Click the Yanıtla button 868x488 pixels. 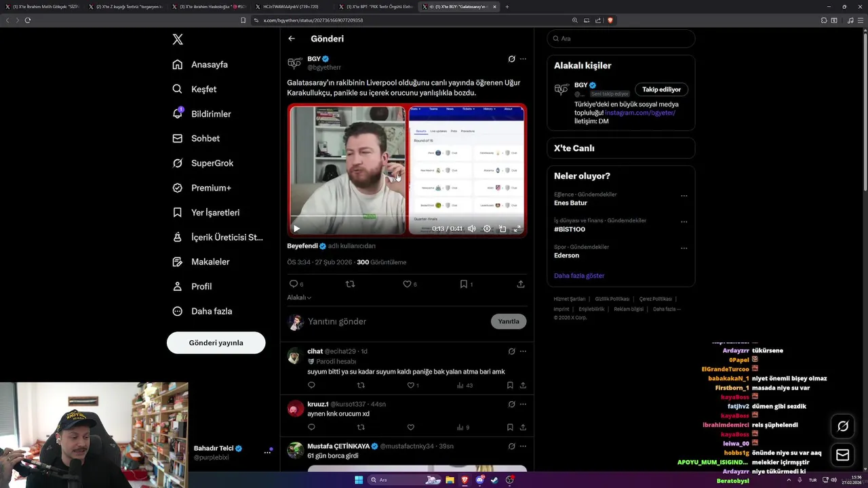coord(509,321)
